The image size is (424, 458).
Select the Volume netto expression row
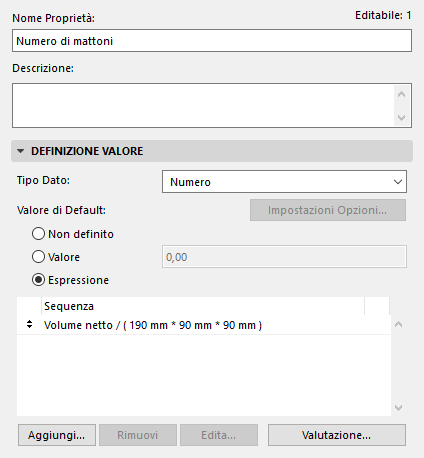tap(203, 325)
